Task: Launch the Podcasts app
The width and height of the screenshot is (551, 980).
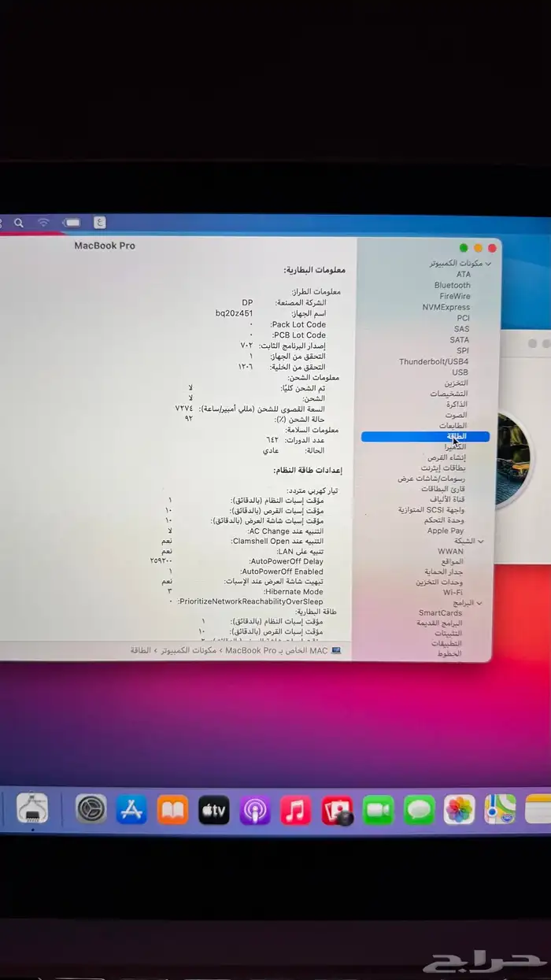Action: (255, 810)
